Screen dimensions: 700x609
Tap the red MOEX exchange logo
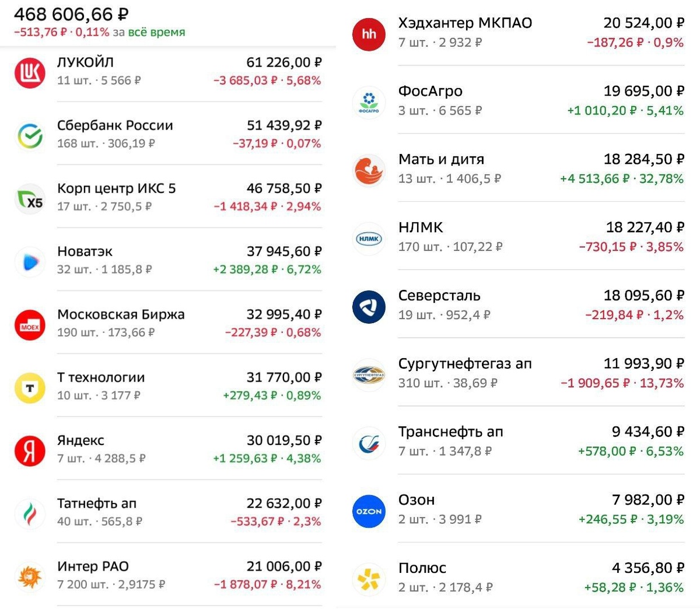click(30, 325)
